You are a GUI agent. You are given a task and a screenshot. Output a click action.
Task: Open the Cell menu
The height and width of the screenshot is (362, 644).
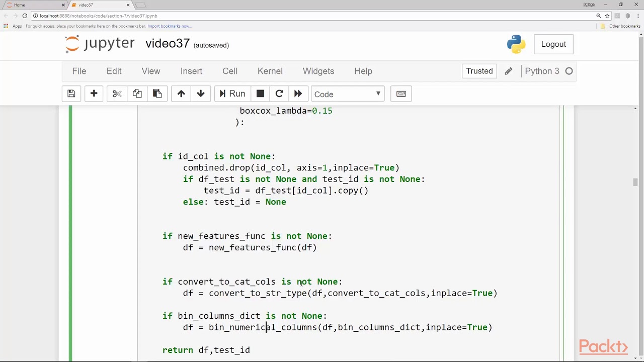pos(230,71)
